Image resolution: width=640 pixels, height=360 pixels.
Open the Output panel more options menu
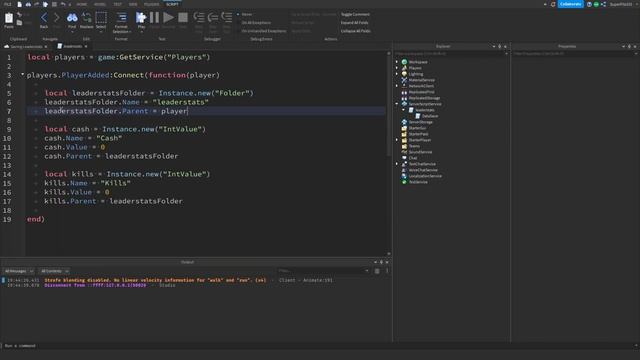387,271
